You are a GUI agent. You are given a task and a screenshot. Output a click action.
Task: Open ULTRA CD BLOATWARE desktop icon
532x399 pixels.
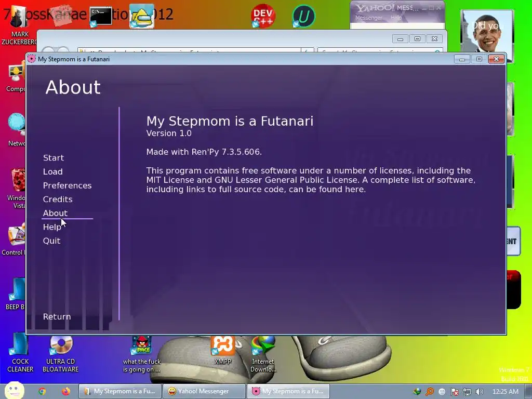click(x=61, y=353)
